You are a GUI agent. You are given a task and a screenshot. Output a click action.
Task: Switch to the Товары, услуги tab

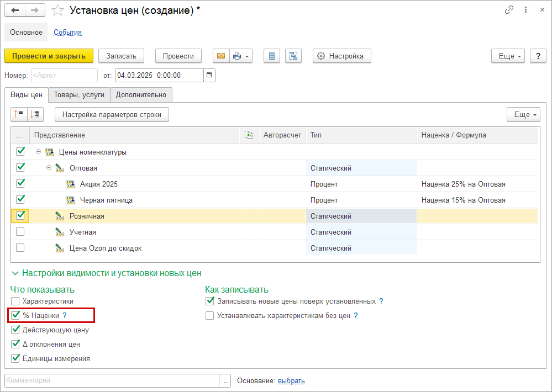[79, 94]
